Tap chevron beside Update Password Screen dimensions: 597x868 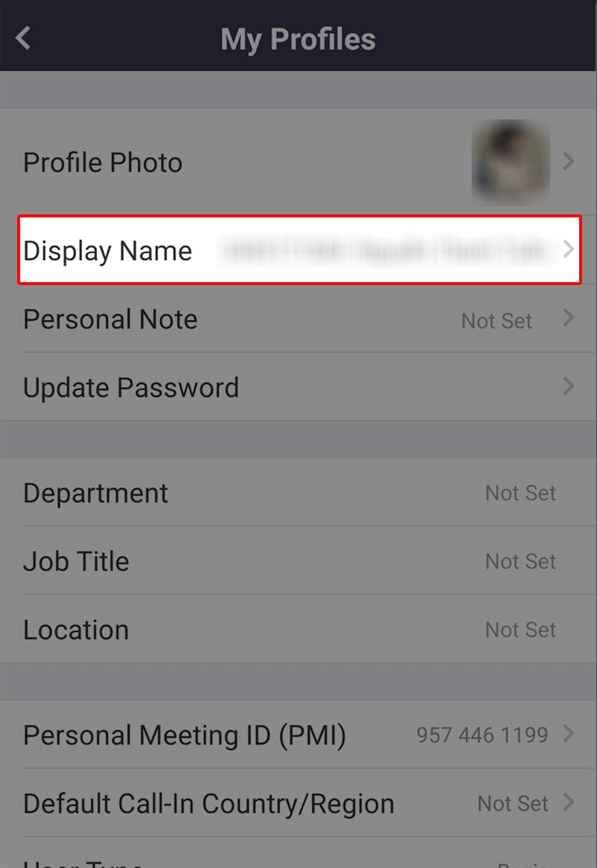[x=569, y=386]
